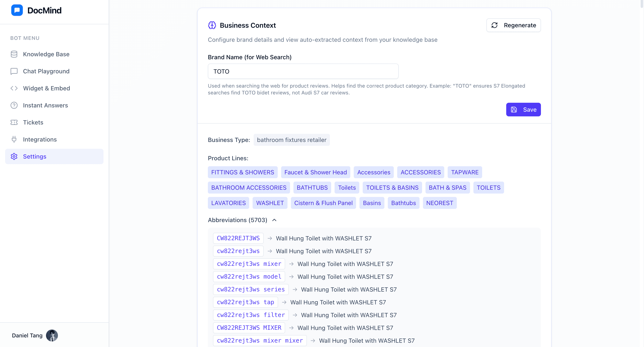The height and width of the screenshot is (347, 644).
Task: Click the Instant Answers question mark icon
Action: 14,105
